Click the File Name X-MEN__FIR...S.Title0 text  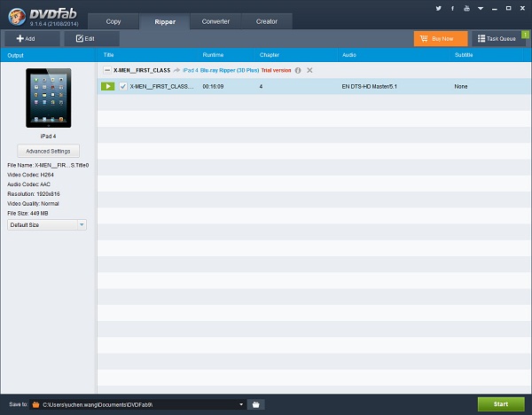click(48, 165)
